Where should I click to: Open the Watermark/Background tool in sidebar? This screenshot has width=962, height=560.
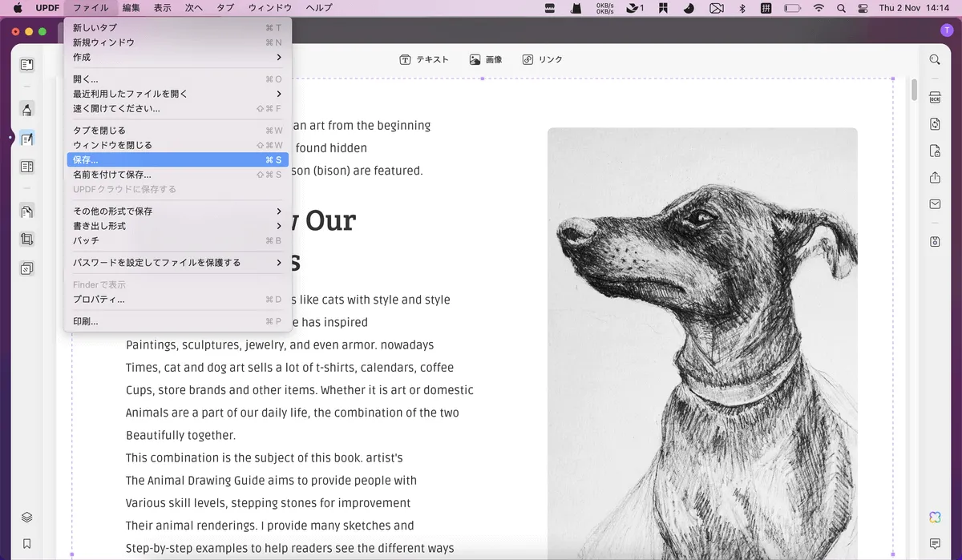pyautogui.click(x=26, y=268)
